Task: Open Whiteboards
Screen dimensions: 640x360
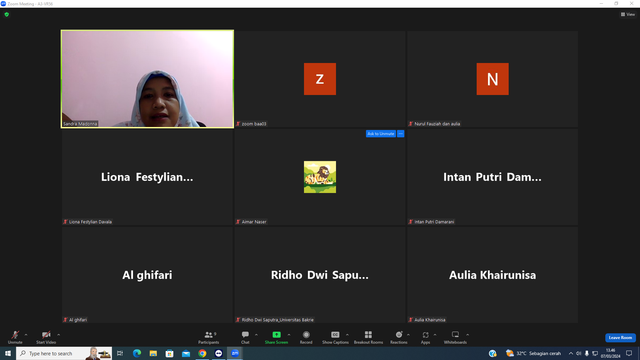Action: coord(455,337)
